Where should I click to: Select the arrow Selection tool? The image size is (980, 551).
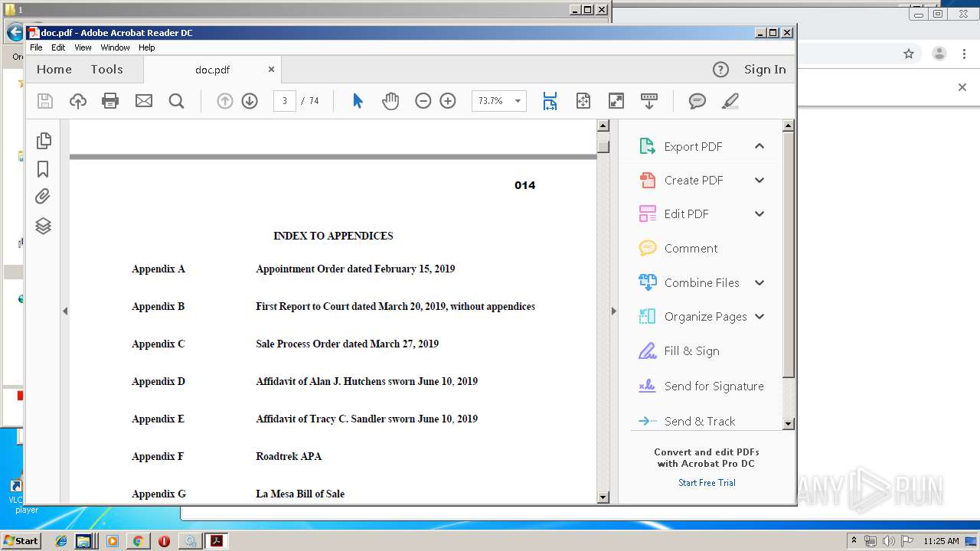[358, 101]
